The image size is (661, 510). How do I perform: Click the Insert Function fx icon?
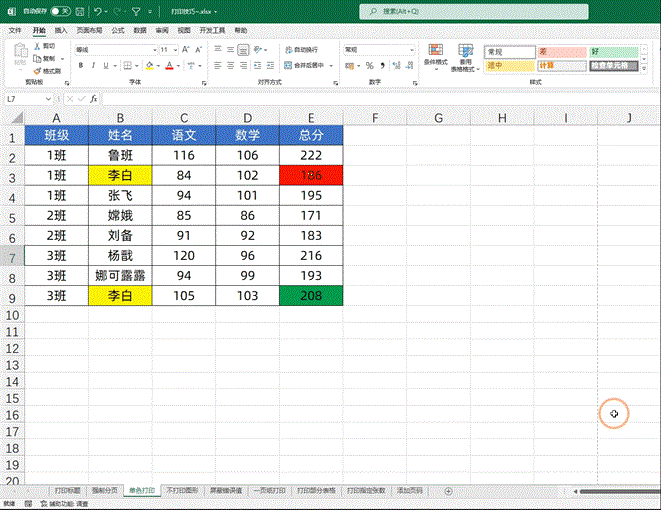[x=94, y=100]
